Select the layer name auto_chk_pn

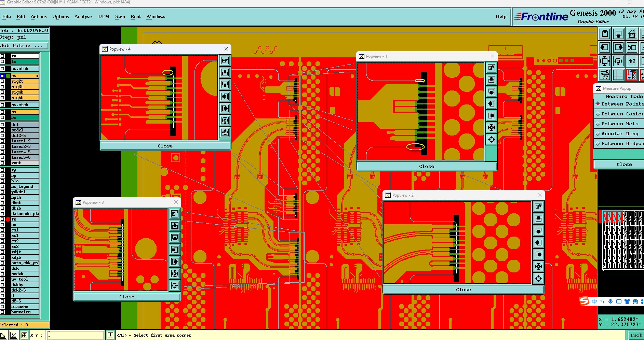25,263
